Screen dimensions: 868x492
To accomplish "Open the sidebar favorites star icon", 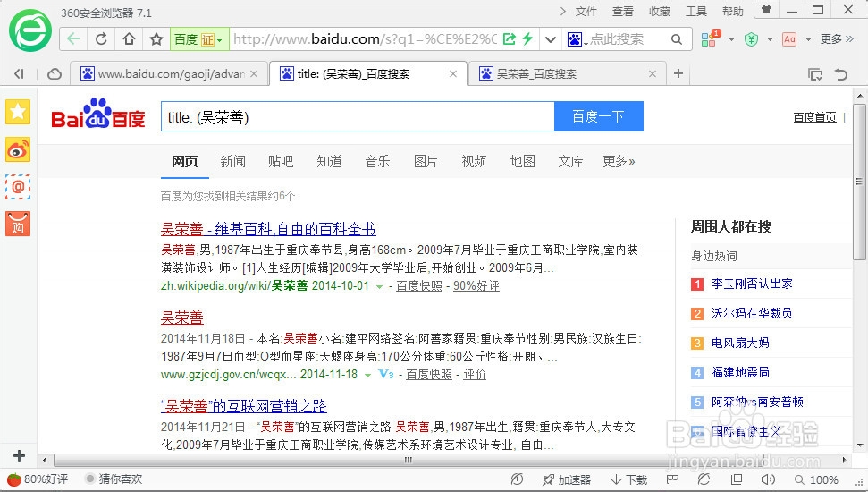I will pos(18,112).
